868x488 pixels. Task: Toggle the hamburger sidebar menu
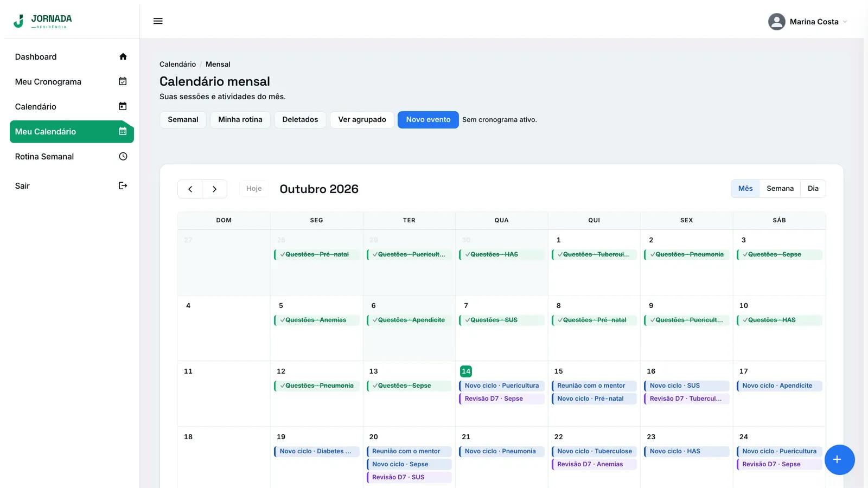158,21
